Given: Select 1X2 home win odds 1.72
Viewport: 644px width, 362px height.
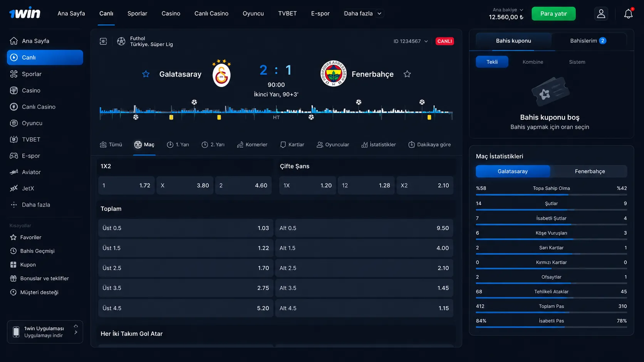Looking at the screenshot, I should click(x=126, y=185).
